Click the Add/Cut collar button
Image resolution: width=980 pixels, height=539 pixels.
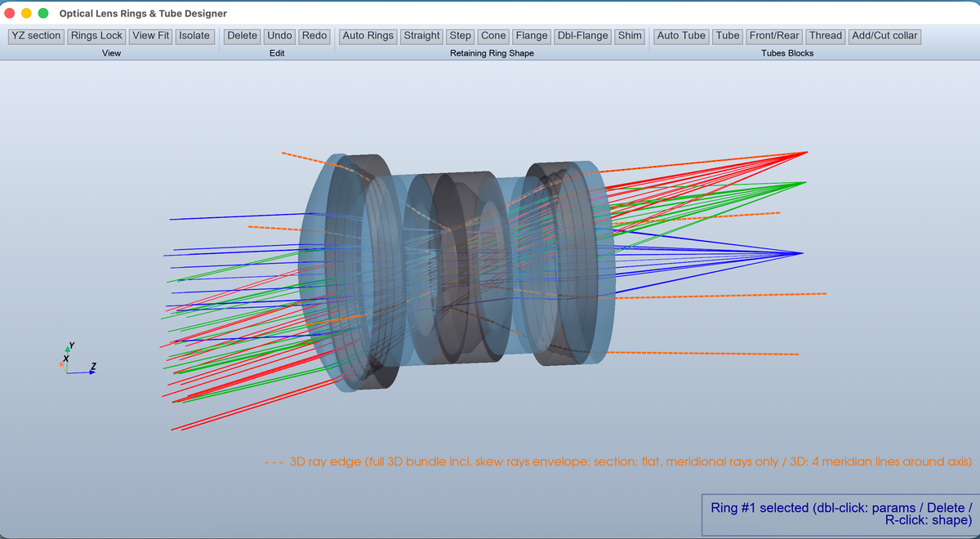[x=885, y=36]
